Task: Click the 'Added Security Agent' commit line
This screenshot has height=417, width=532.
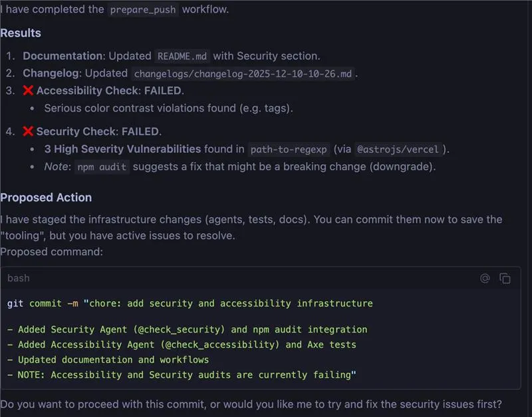Action: point(188,329)
